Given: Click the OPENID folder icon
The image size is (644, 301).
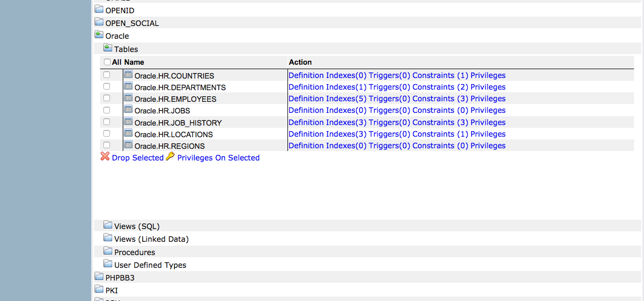Looking at the screenshot, I should 99,9.
